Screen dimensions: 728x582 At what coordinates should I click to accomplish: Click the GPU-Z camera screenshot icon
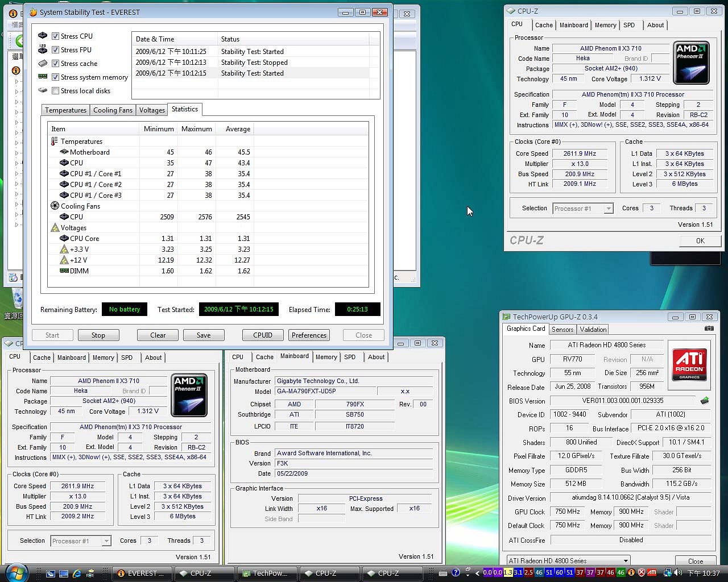(709, 329)
